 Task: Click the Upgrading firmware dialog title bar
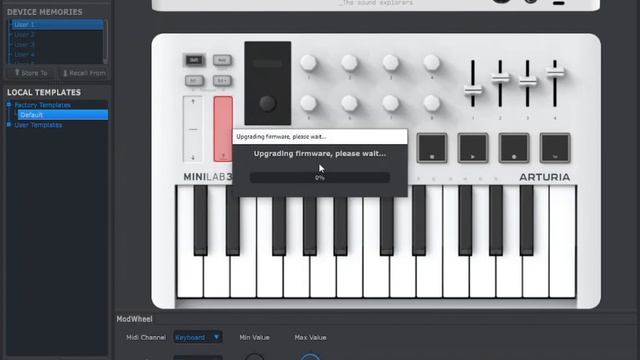[320, 136]
